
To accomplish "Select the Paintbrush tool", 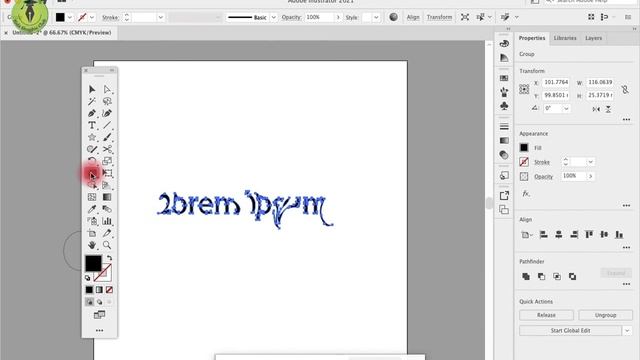I will point(107,137).
